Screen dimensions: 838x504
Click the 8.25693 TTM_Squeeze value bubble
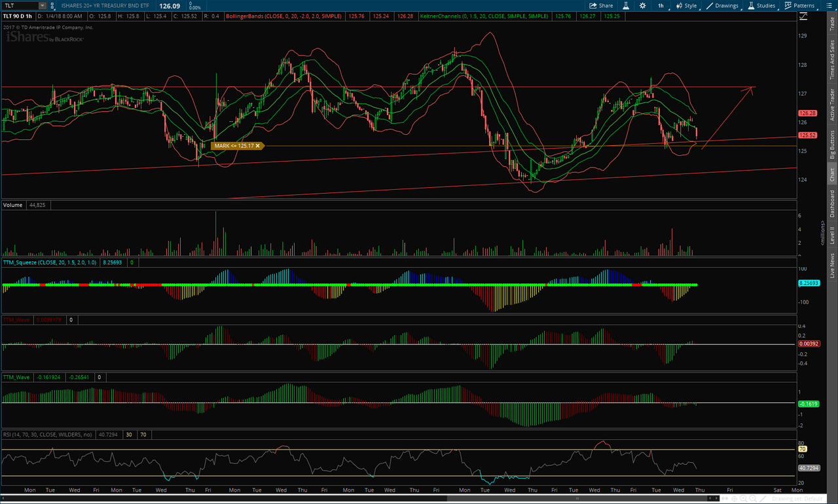(x=808, y=283)
